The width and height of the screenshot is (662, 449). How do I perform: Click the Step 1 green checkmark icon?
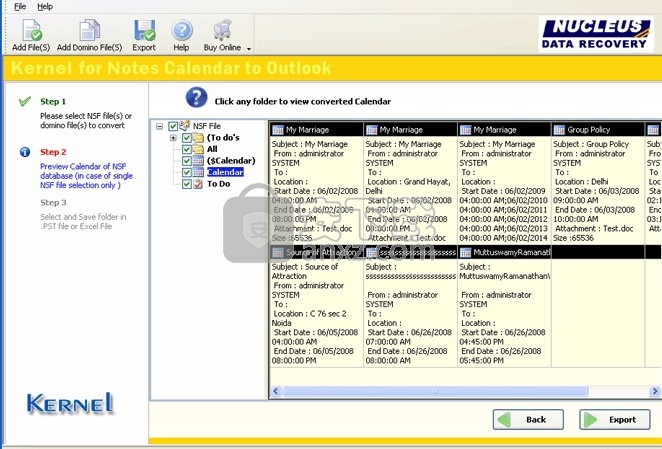[25, 101]
